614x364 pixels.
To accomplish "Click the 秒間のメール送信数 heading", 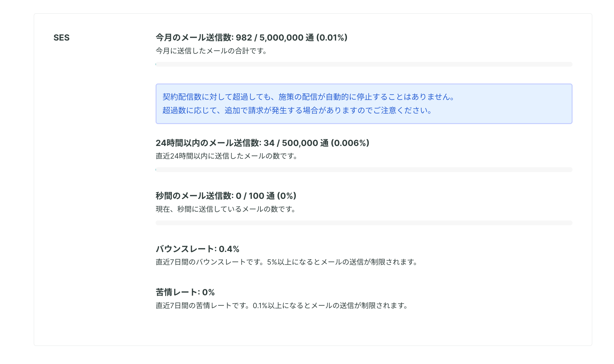I will [x=226, y=196].
